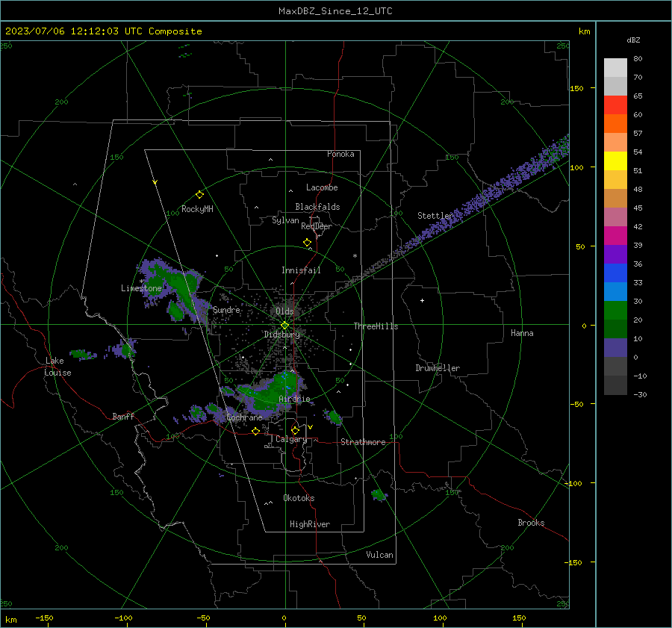The width and height of the screenshot is (672, 628).
Task: Click the Cochrane town label
Action: 244,417
